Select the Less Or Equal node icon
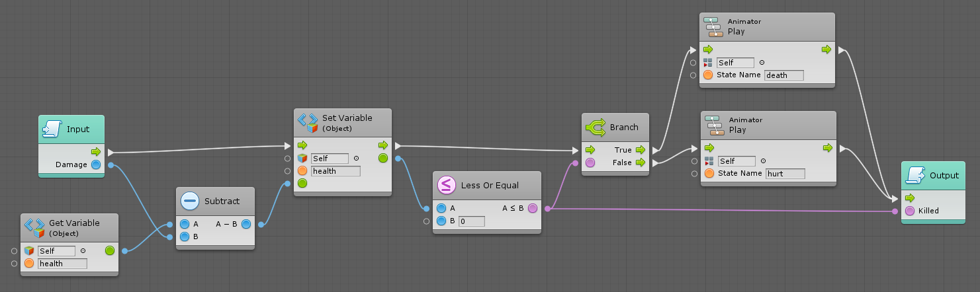The image size is (980, 292). coord(447,185)
